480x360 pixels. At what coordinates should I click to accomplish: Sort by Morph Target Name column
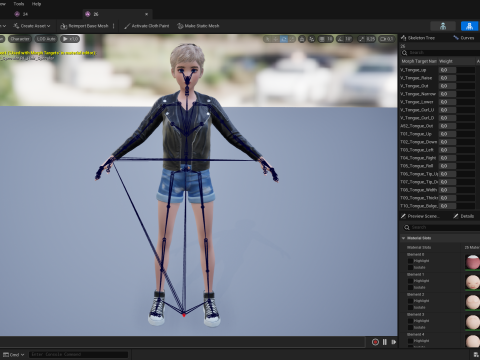pos(419,61)
